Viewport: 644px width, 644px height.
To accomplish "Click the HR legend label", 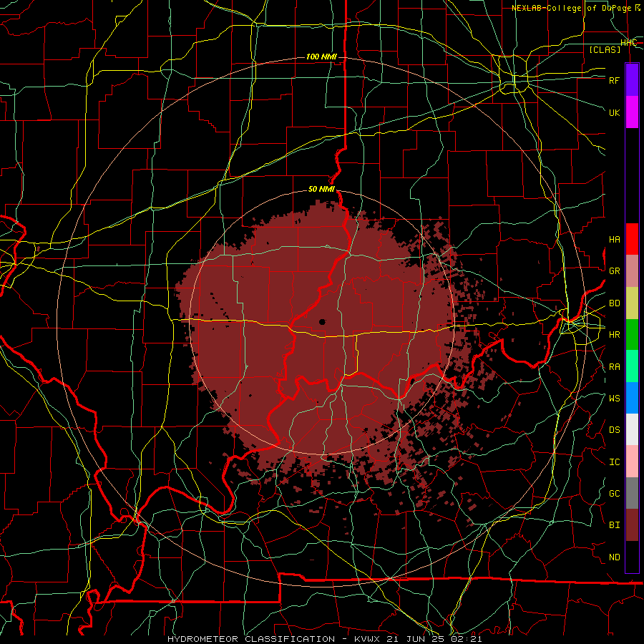I will click(x=614, y=335).
